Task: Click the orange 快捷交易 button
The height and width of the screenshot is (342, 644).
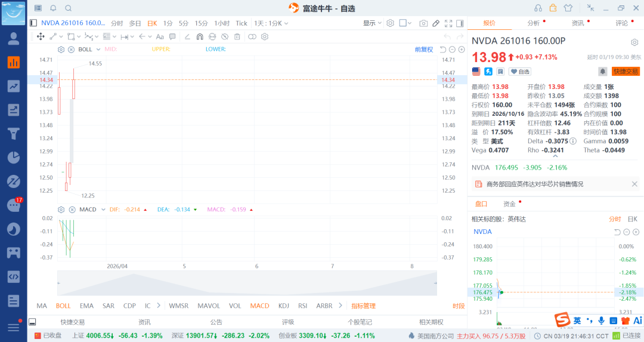Action: pyautogui.click(x=626, y=72)
